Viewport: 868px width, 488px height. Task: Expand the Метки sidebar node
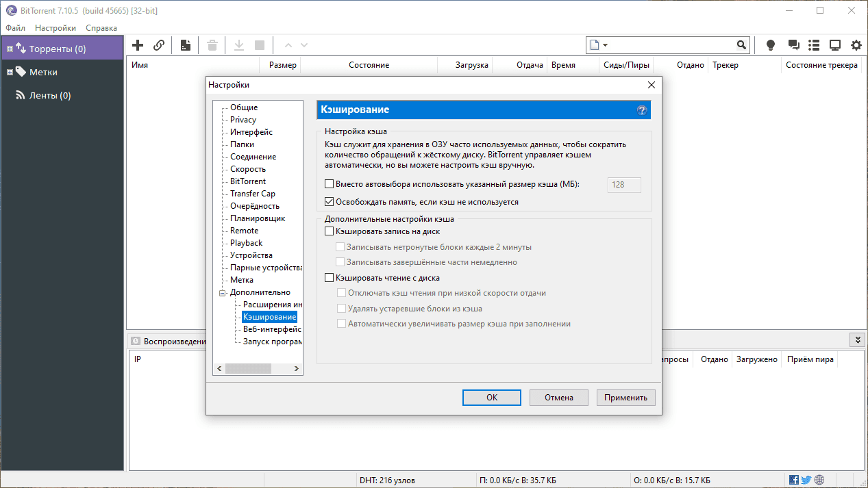[x=10, y=72]
